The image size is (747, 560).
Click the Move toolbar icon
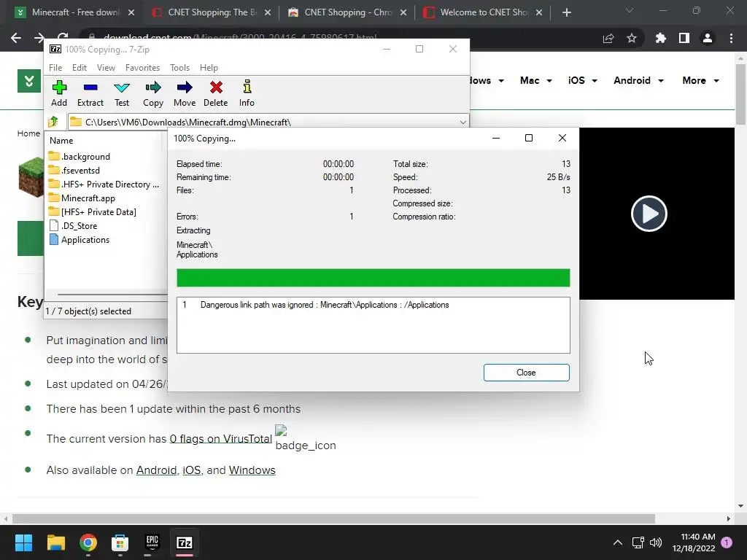pos(185,93)
